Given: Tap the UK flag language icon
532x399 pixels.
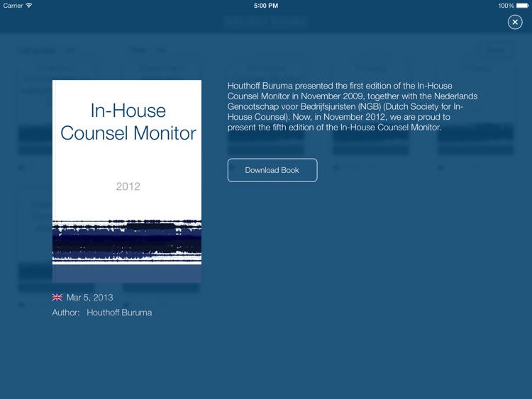Looking at the screenshot, I should point(57,297).
